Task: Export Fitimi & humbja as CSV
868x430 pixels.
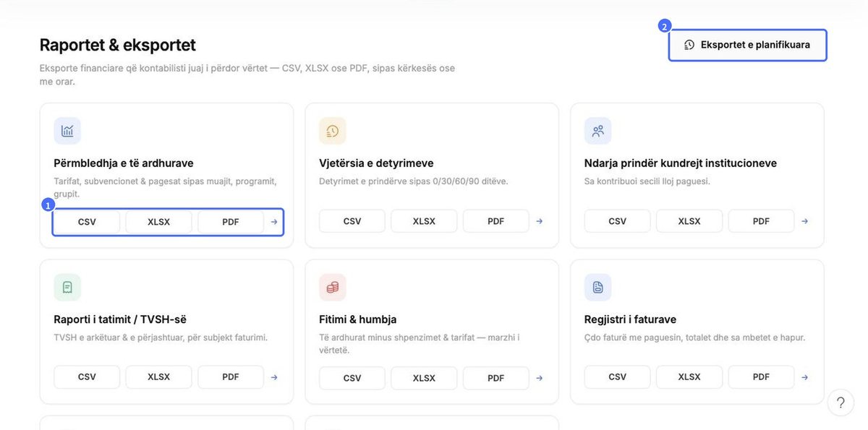Action: pos(352,378)
